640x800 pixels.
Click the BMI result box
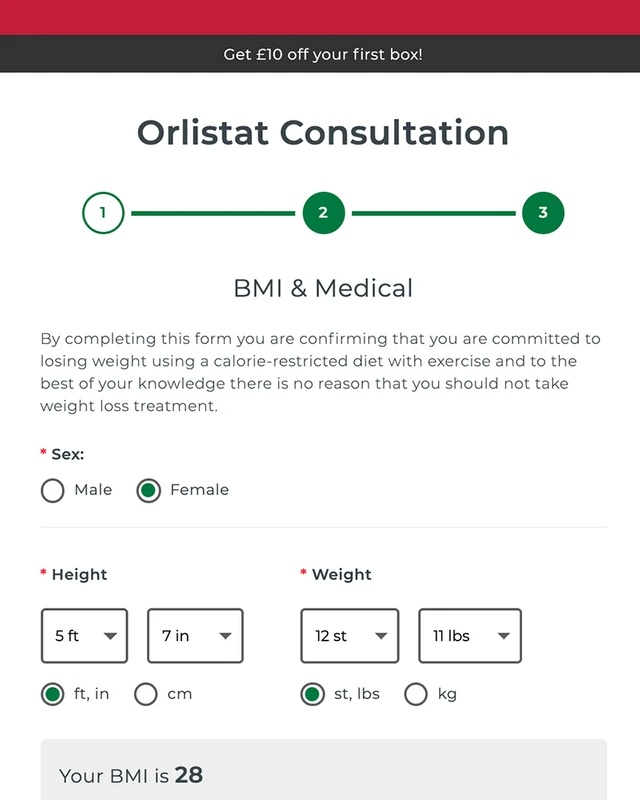[324, 769]
